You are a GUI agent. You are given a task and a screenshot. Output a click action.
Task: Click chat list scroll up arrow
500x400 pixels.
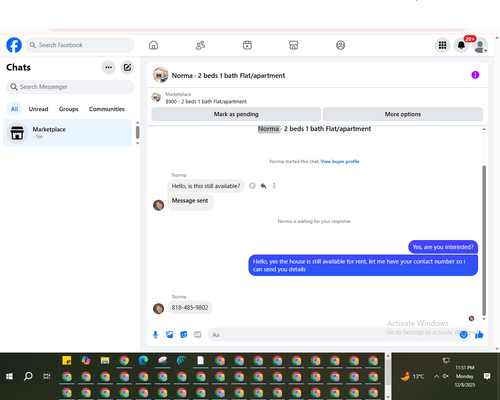point(137,122)
